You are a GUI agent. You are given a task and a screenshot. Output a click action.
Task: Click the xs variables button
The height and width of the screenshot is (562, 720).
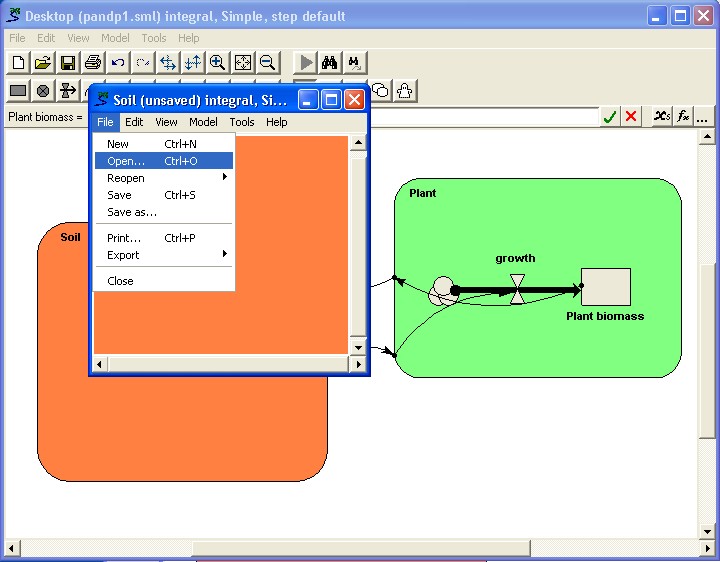point(662,117)
